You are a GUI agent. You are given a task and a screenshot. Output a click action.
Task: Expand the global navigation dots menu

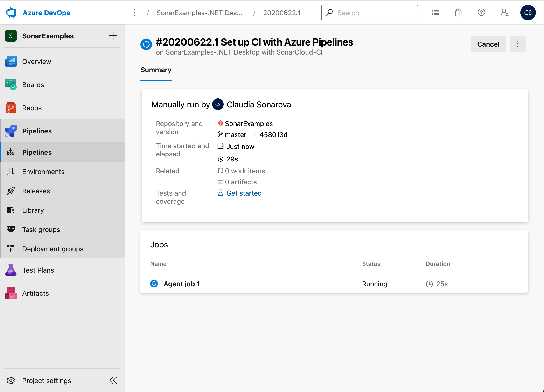click(135, 12)
